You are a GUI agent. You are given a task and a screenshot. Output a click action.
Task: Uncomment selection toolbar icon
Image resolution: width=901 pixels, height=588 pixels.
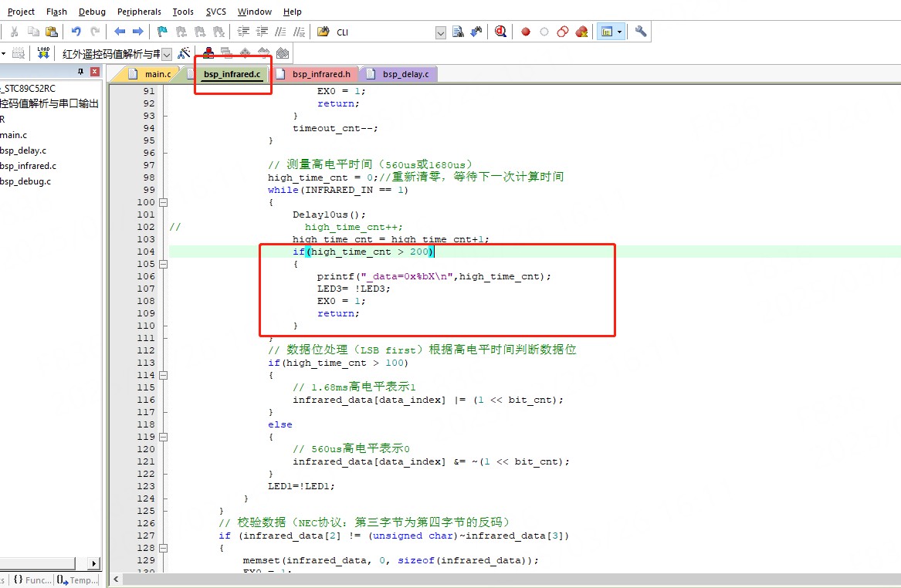click(299, 32)
